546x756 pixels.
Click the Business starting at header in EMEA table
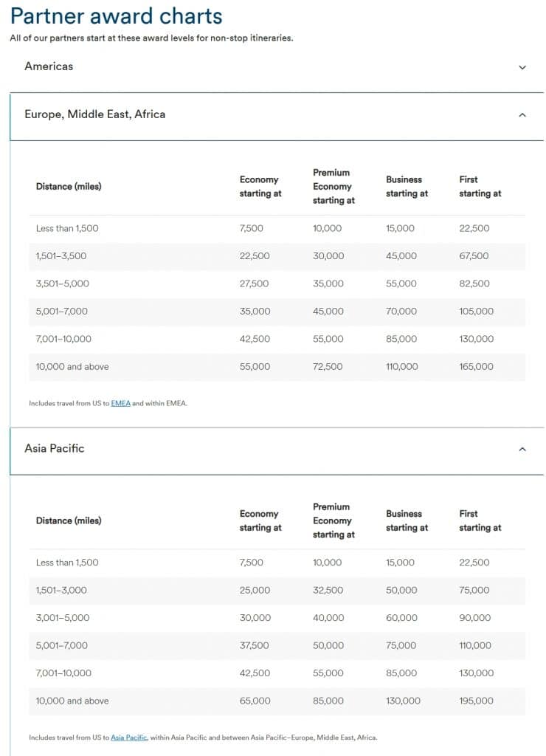406,187
